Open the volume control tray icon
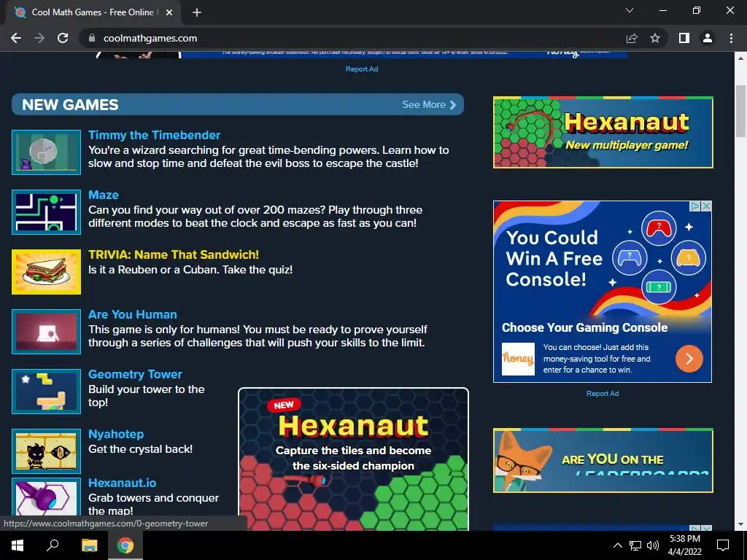 click(x=653, y=545)
